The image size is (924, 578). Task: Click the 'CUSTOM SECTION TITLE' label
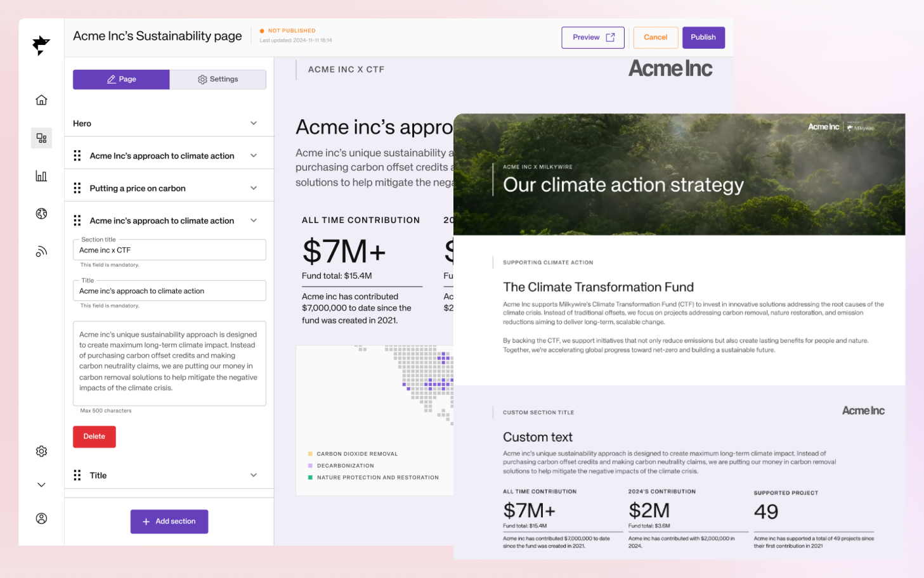pos(538,413)
